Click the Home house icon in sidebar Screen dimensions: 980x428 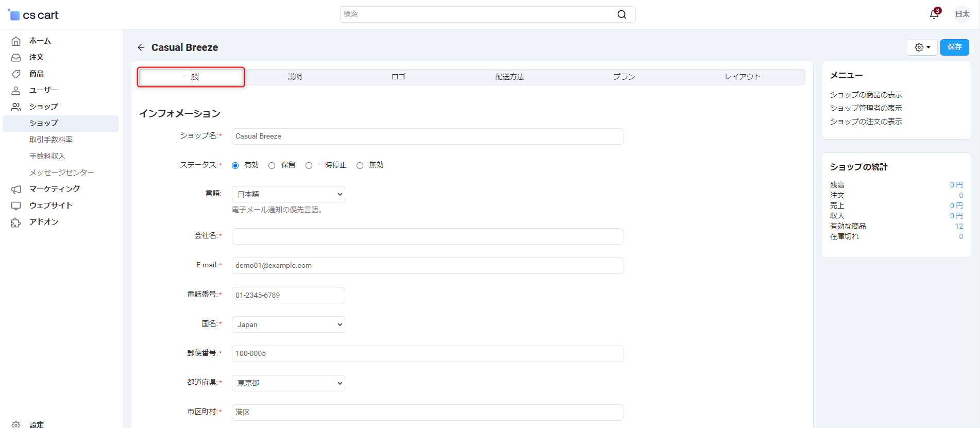click(16, 41)
